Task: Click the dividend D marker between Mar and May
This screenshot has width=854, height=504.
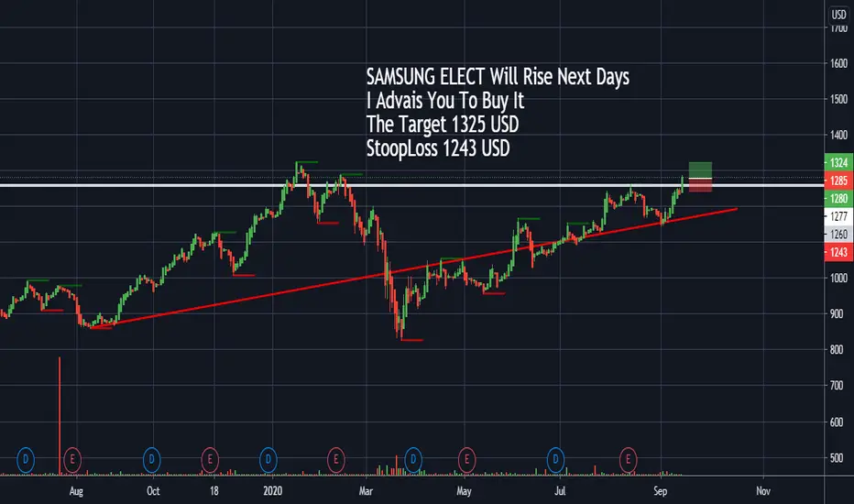Action: click(x=413, y=460)
